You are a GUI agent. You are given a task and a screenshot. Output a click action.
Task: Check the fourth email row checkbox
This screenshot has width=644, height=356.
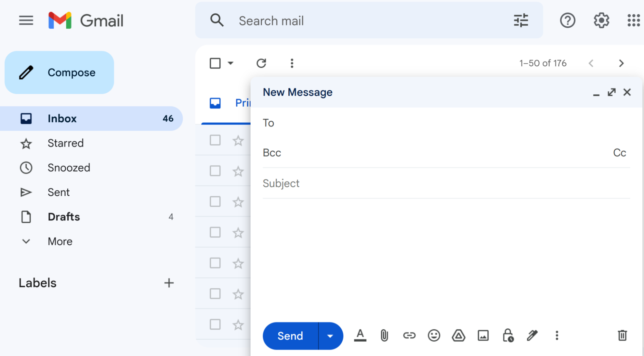coord(215,232)
